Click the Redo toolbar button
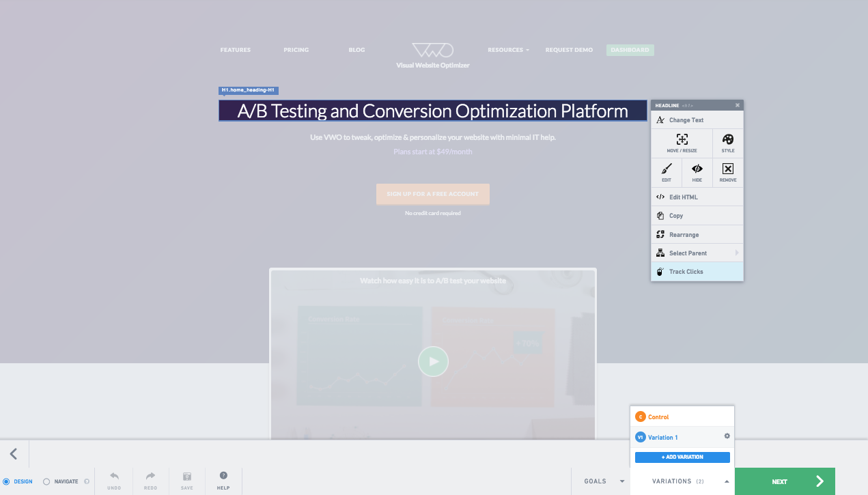This screenshot has height=495, width=868. coord(150,481)
